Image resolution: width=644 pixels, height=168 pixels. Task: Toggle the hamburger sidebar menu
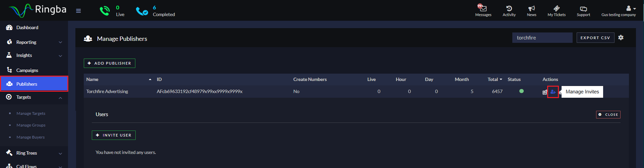[x=78, y=11]
